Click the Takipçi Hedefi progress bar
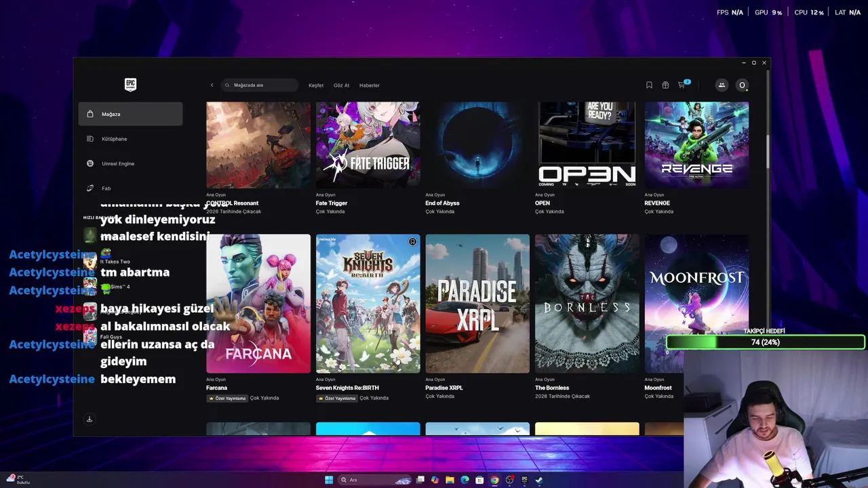The height and width of the screenshot is (488, 868). (x=765, y=342)
